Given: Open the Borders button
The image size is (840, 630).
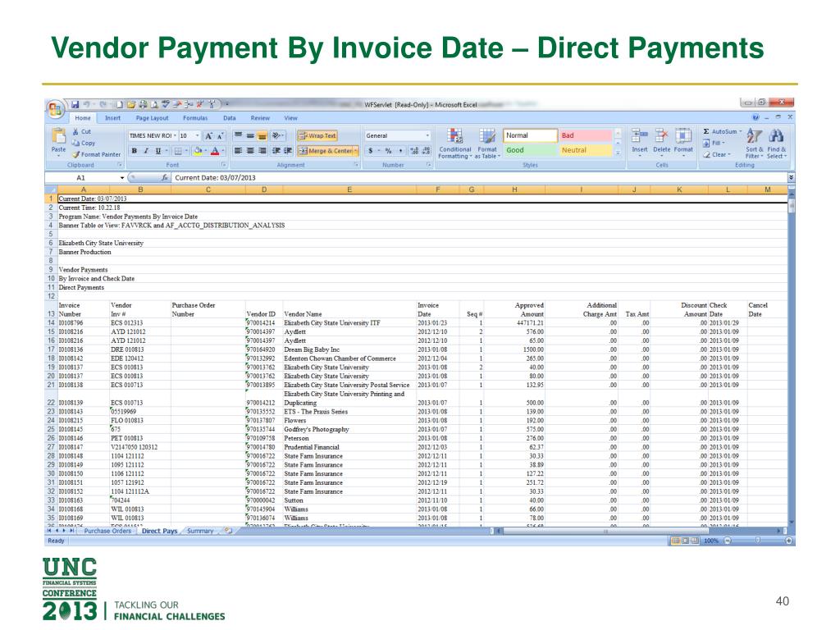Looking at the screenshot, I should 178,151.
